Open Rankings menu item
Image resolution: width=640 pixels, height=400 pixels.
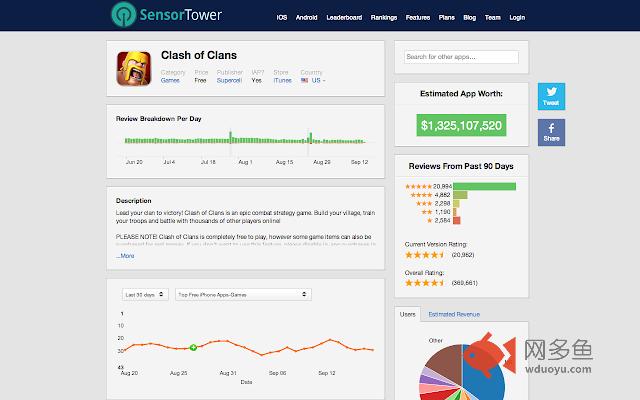coord(384,18)
